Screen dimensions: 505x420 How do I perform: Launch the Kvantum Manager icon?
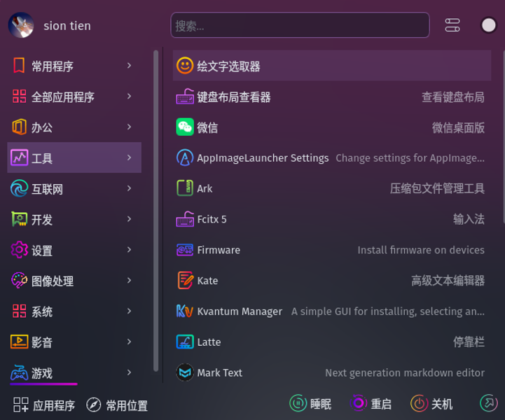[185, 311]
